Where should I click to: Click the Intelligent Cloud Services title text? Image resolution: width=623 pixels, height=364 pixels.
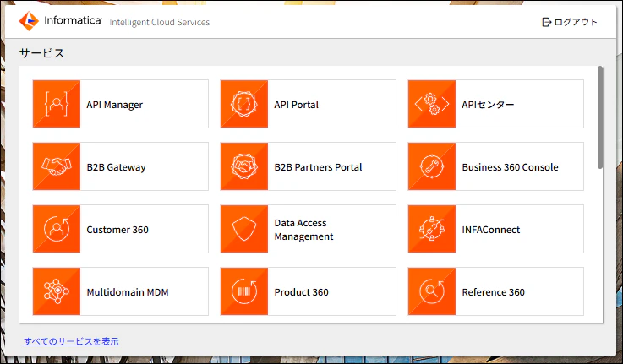[x=159, y=22]
